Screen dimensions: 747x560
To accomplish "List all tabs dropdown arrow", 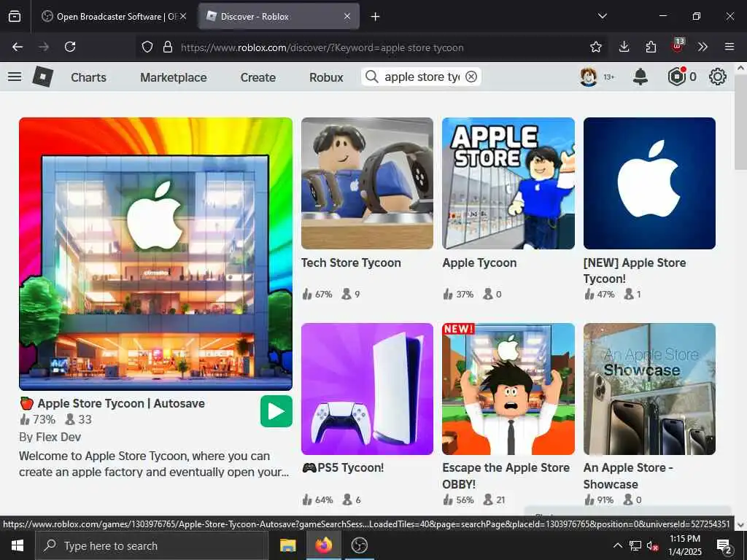I will click(x=602, y=16).
